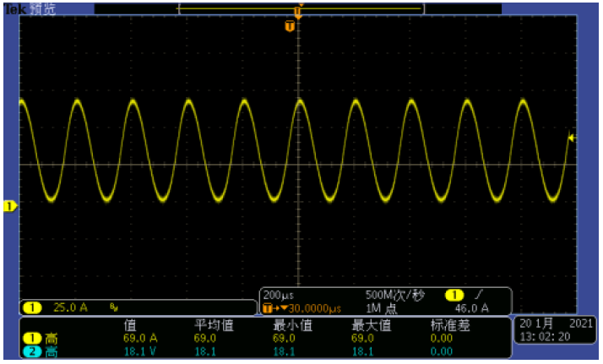Select channel 1 badge beside 25.0 A scale
603x364 pixels.
32,308
